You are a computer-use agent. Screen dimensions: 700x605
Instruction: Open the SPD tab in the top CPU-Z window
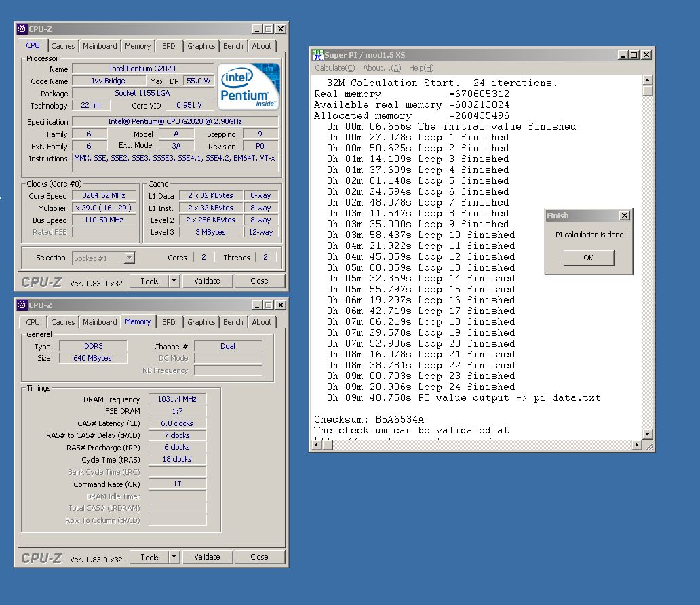click(169, 46)
